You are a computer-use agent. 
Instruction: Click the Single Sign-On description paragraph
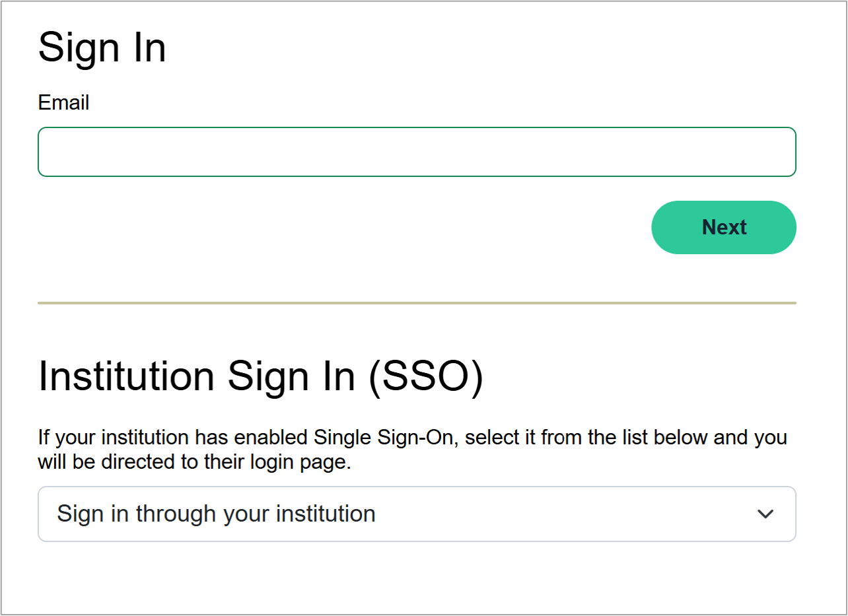click(412, 450)
